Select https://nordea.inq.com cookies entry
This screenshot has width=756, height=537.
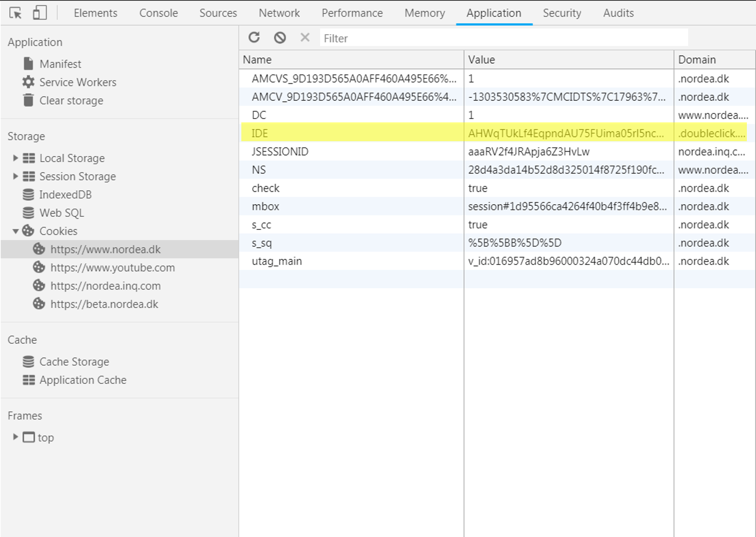(x=105, y=286)
